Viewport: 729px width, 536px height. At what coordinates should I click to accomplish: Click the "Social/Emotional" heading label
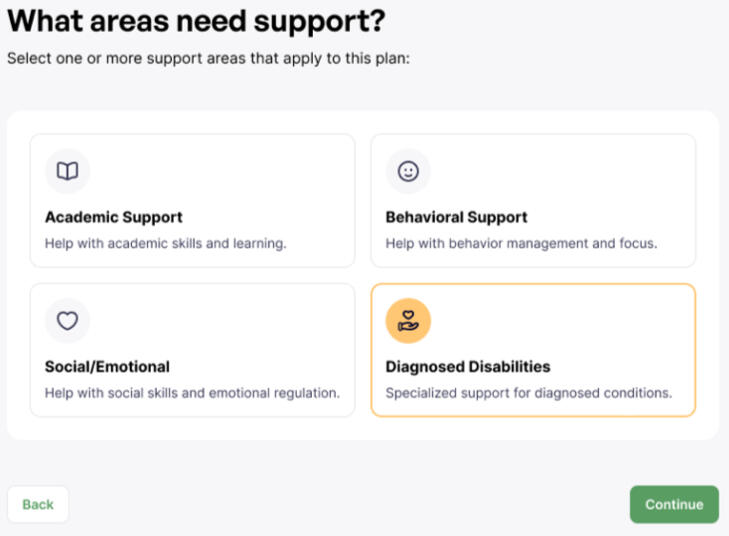pyautogui.click(x=107, y=366)
